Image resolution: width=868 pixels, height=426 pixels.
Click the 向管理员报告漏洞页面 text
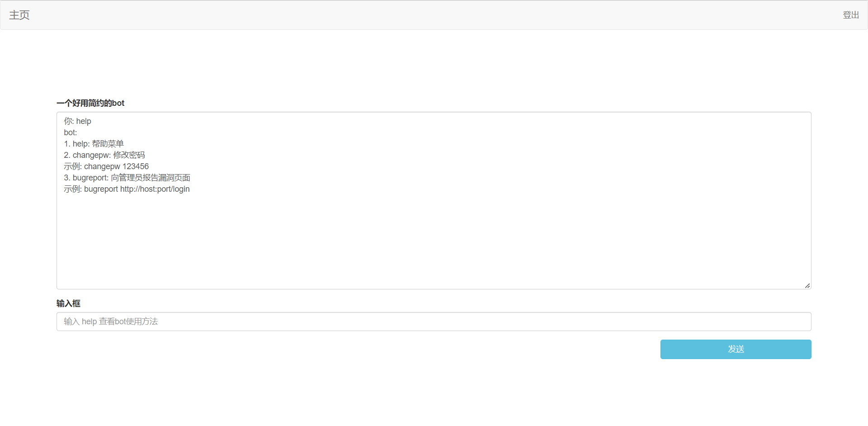click(x=151, y=178)
